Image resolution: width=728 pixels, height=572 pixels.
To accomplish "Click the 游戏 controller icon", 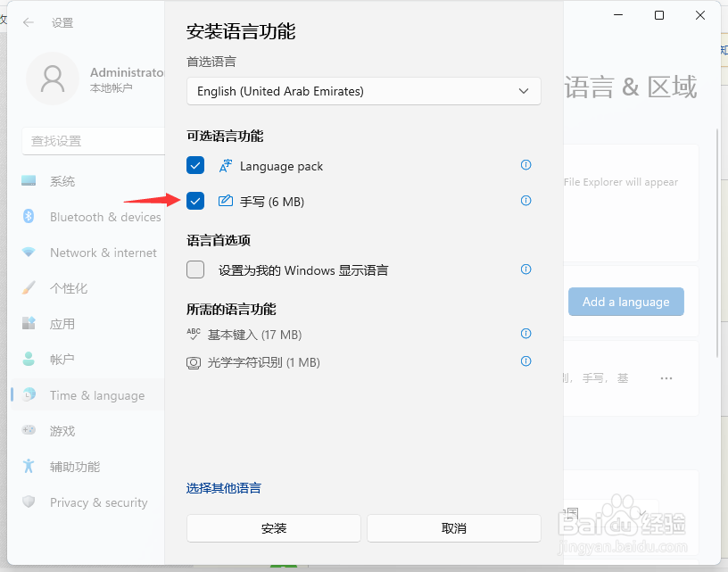I will click(29, 430).
